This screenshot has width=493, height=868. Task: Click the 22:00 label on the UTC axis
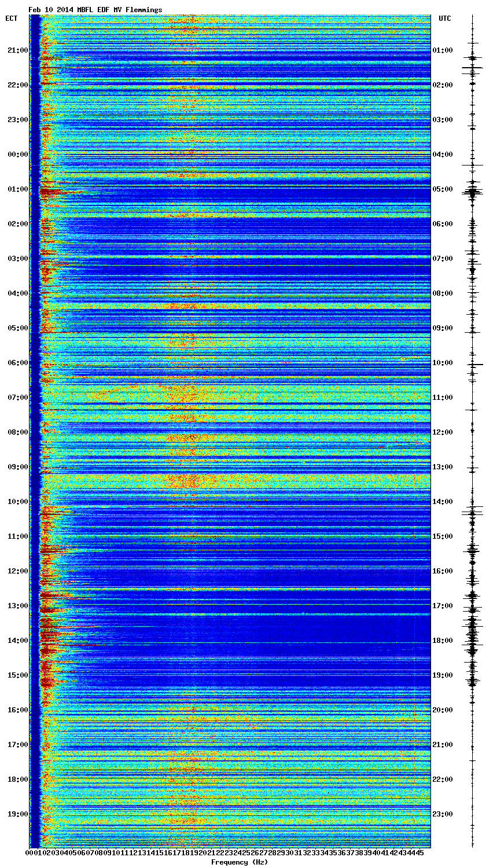click(x=443, y=779)
